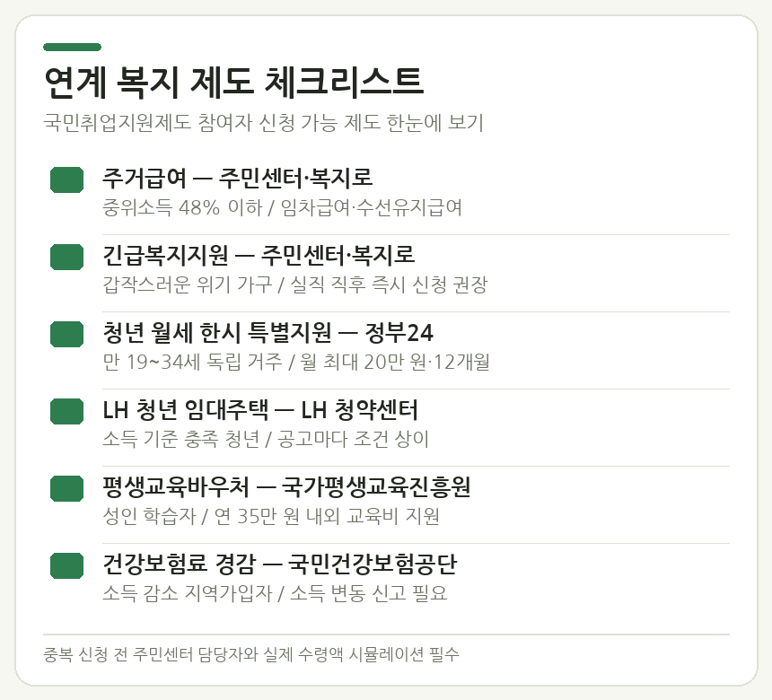This screenshot has height=700, width=772.
Task: Mark the LH 청년 임대주택 checkbox
Action: point(67,411)
